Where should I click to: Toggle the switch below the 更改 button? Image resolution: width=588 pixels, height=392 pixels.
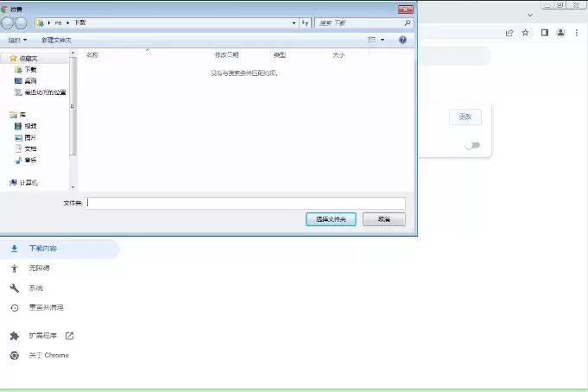coord(472,145)
